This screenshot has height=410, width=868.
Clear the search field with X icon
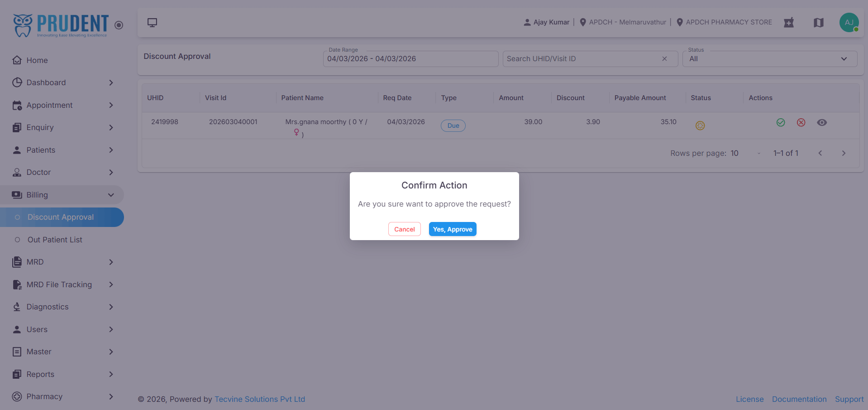point(664,59)
